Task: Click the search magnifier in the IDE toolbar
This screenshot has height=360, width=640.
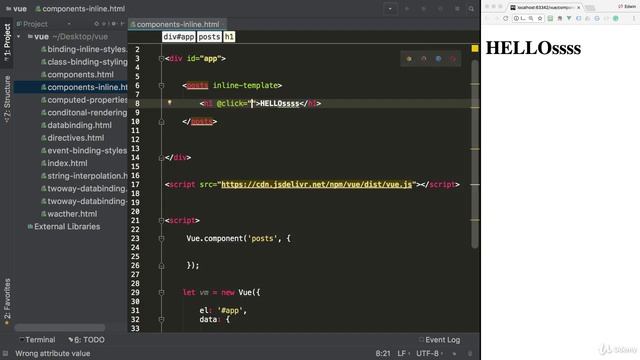Action: 471,9
